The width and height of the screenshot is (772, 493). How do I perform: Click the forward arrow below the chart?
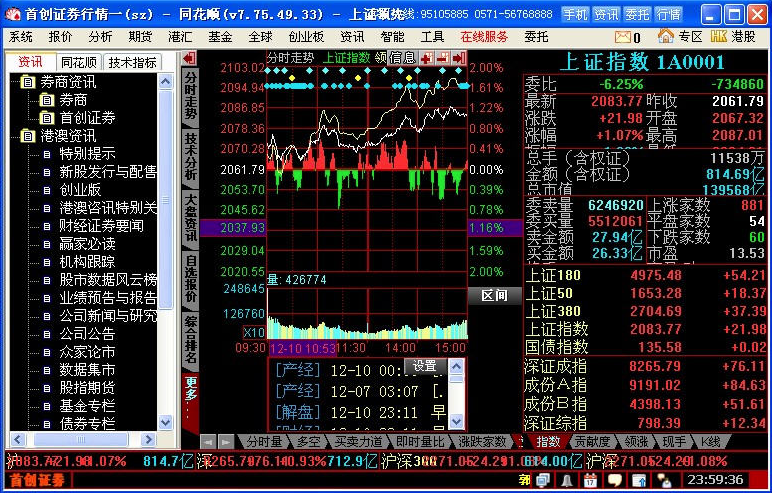[225, 442]
